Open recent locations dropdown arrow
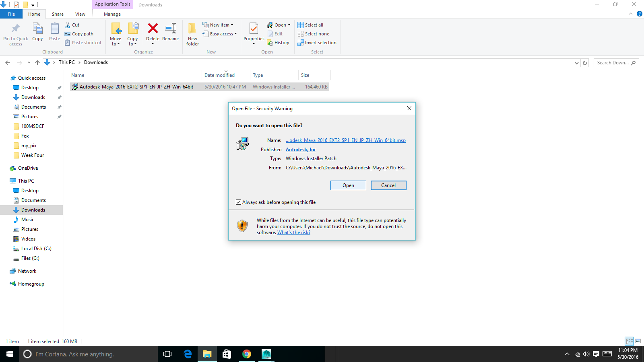Screen dimensions: 644x362 tap(29, 62)
